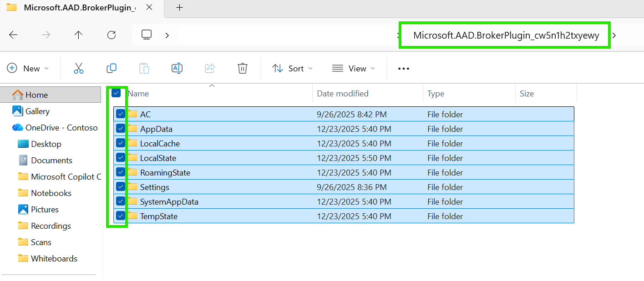
Task: Sort by the Size column header
Action: pyautogui.click(x=527, y=94)
